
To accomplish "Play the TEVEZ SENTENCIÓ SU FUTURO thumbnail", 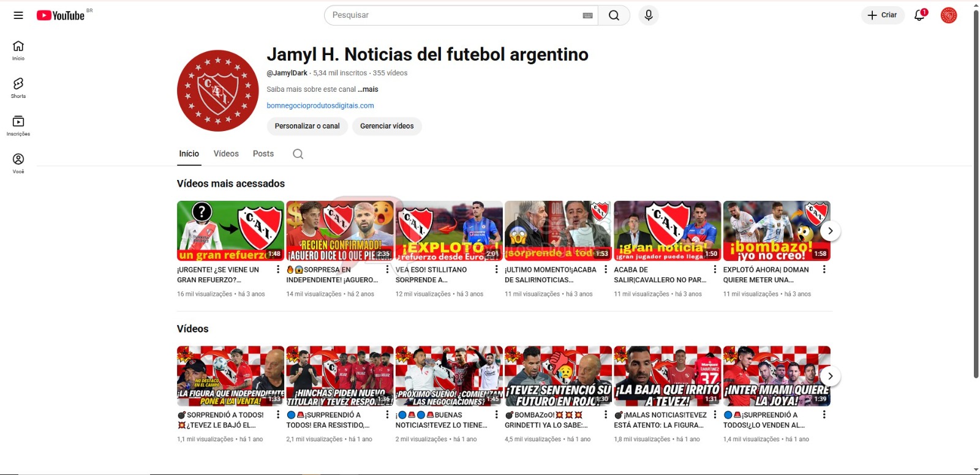I will point(558,376).
